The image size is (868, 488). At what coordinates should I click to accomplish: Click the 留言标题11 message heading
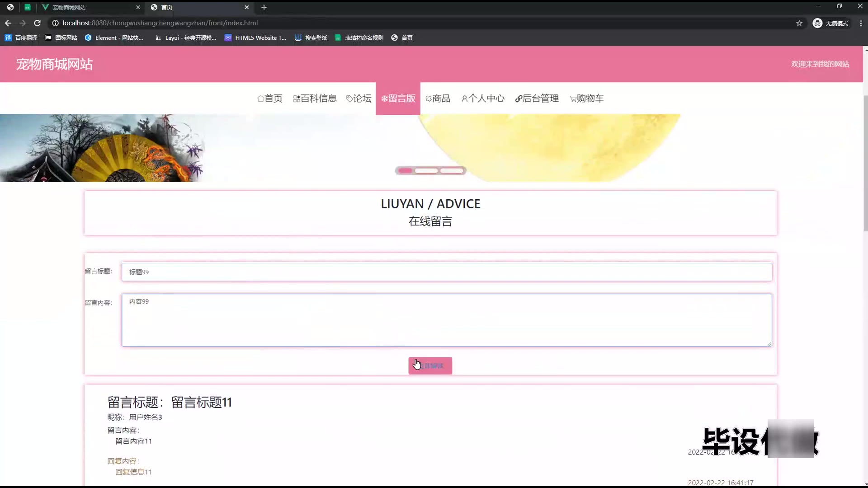[170, 402]
